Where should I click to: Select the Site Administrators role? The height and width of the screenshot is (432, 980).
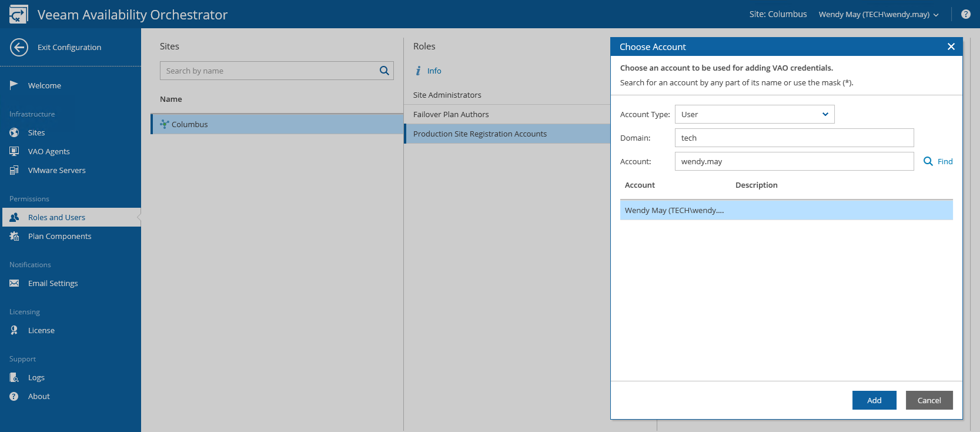tap(507, 95)
